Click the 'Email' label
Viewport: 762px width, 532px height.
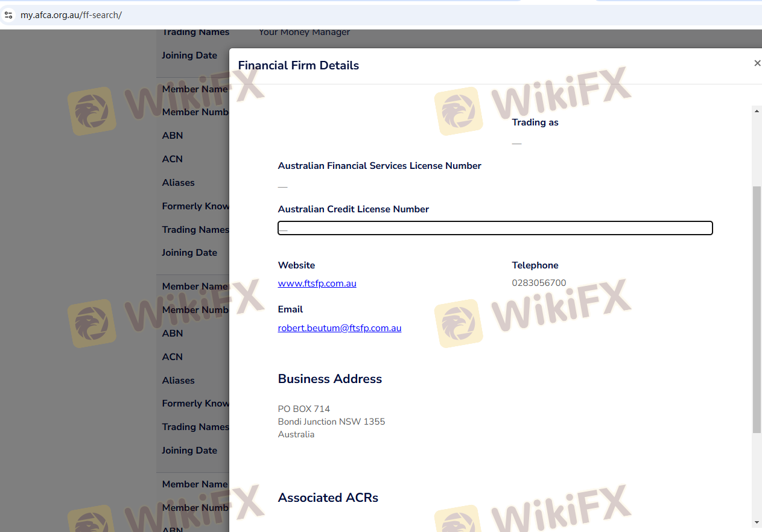(290, 309)
